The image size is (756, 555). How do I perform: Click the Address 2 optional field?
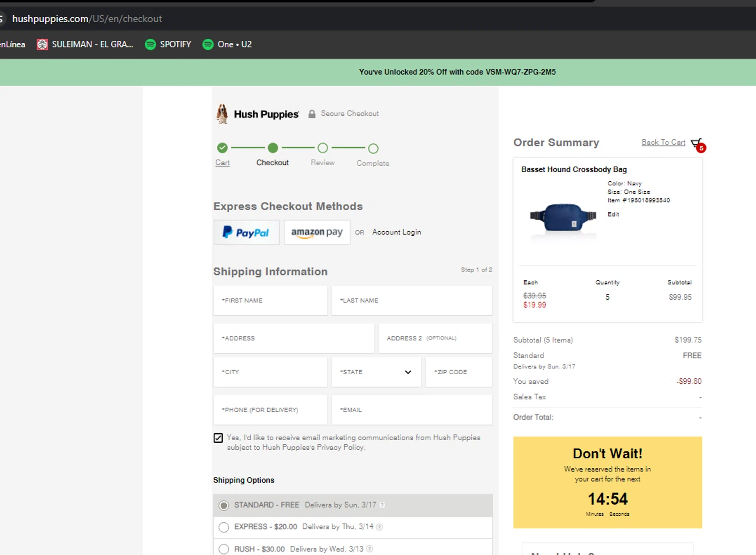click(x=435, y=338)
